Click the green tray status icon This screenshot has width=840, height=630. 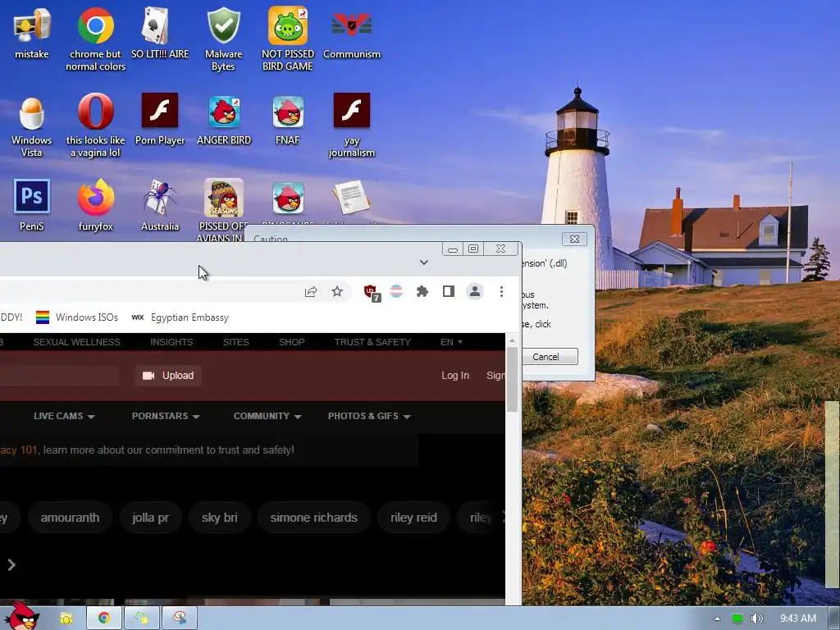(x=737, y=619)
